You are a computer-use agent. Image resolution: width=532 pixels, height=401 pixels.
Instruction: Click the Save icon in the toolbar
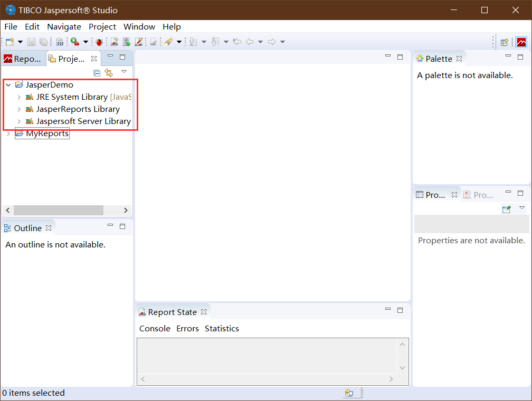(31, 41)
